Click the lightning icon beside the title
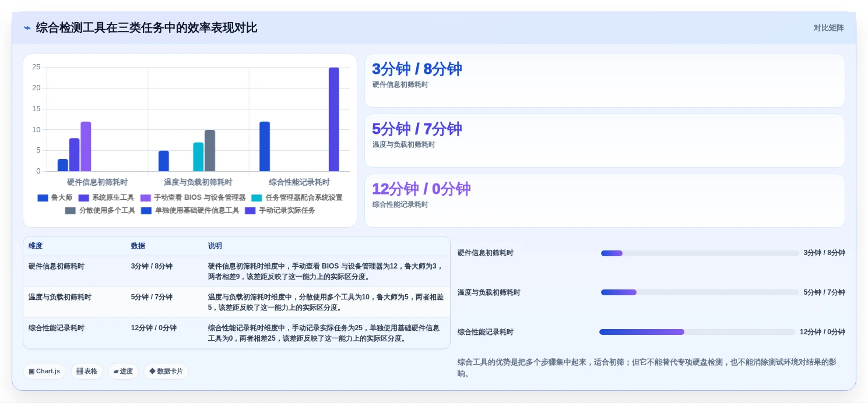868x403 pixels. [x=27, y=28]
